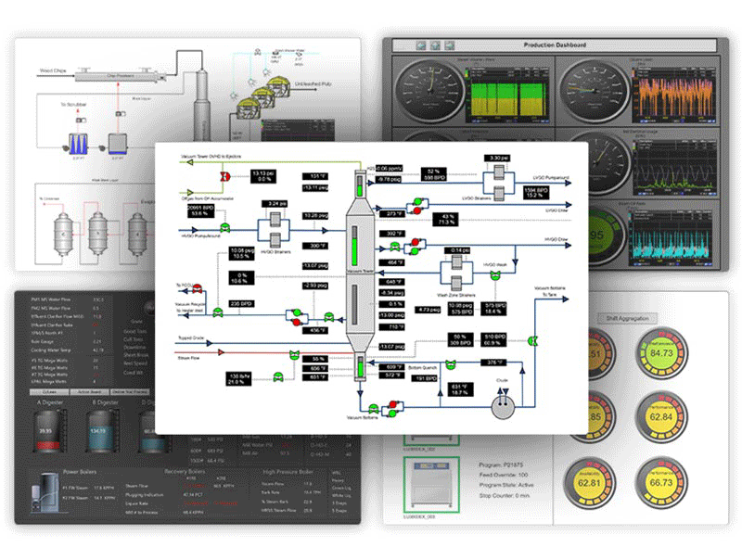This screenshot has height=560, width=742.
Task: Click the 235 BPD flow readout
Action: (241, 304)
